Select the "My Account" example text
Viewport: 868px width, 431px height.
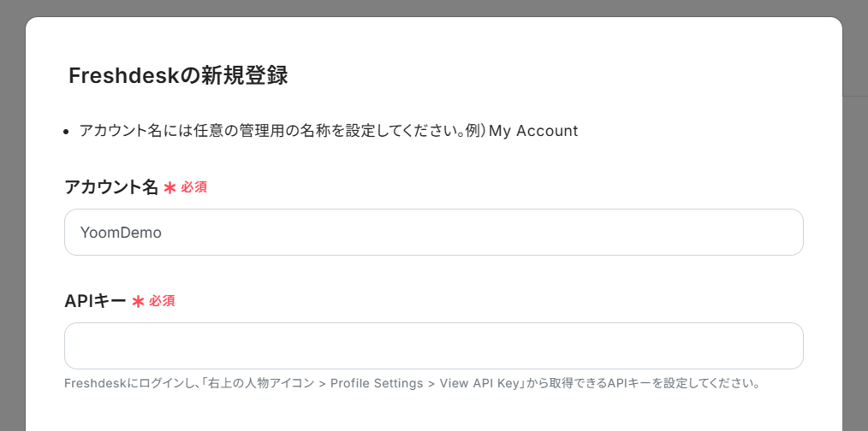(533, 131)
